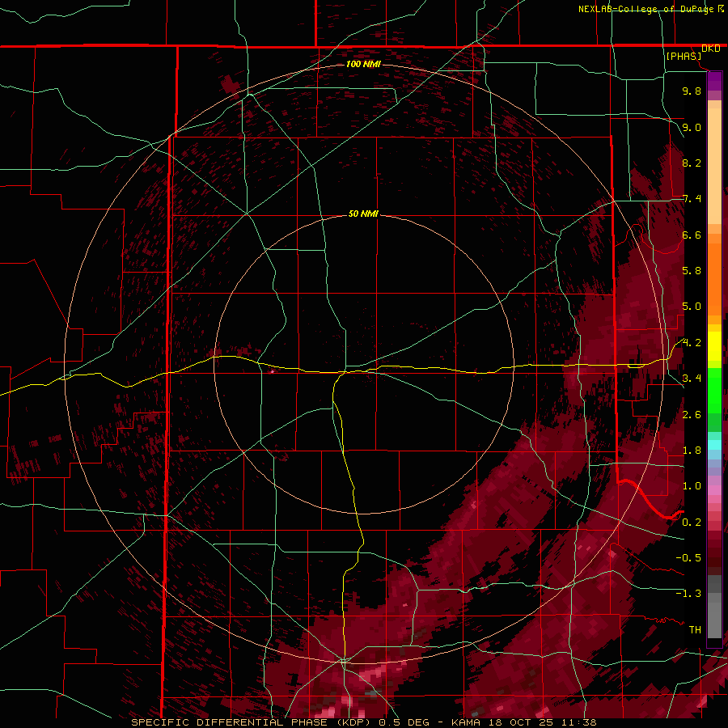Screen dimensions: 728x728
Task: Click the 2.6 color scale value
Action: [x=692, y=415]
